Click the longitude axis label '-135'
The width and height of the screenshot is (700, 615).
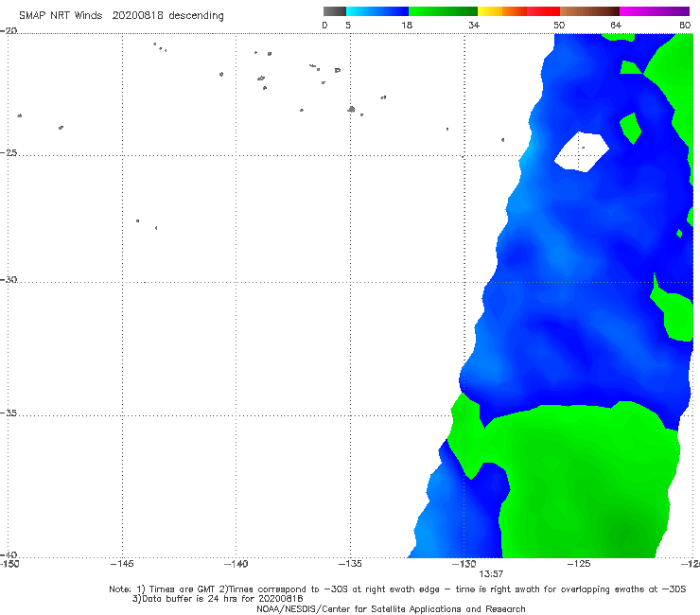point(350,564)
